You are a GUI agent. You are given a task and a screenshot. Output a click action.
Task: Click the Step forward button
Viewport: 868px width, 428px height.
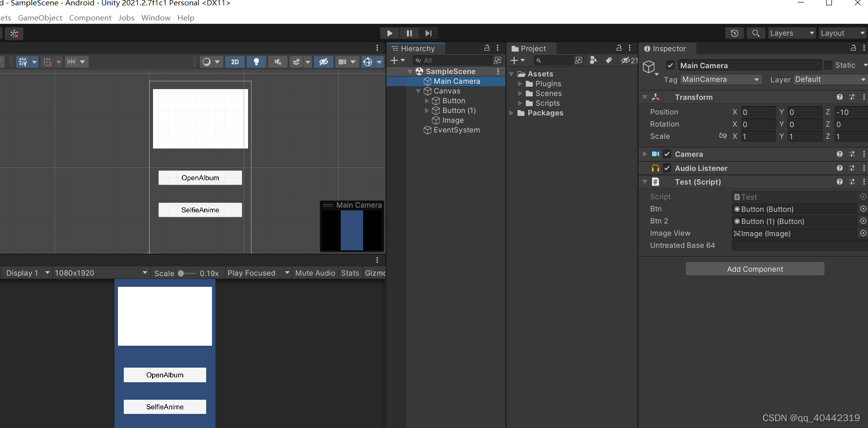pyautogui.click(x=428, y=33)
